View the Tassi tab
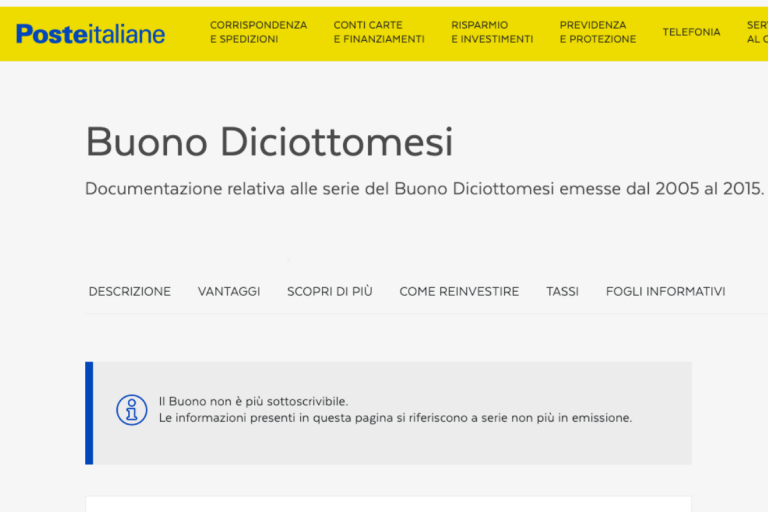The width and height of the screenshot is (768, 512). click(x=562, y=292)
